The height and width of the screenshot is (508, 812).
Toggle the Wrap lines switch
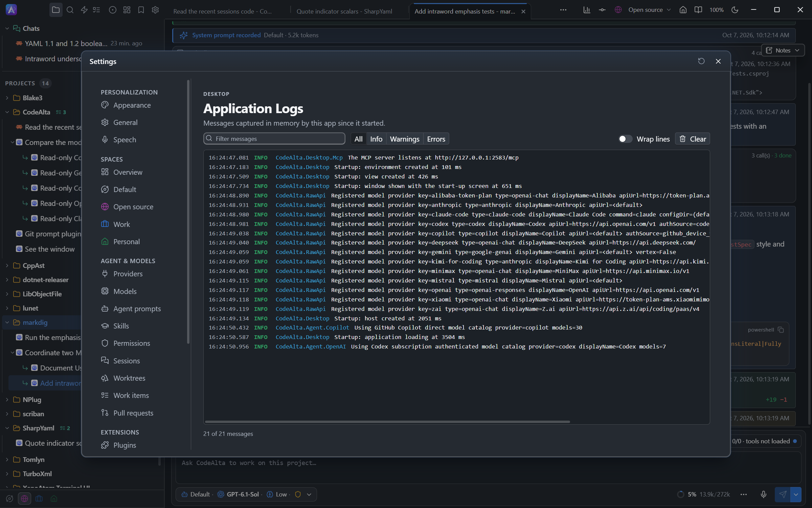(x=625, y=139)
